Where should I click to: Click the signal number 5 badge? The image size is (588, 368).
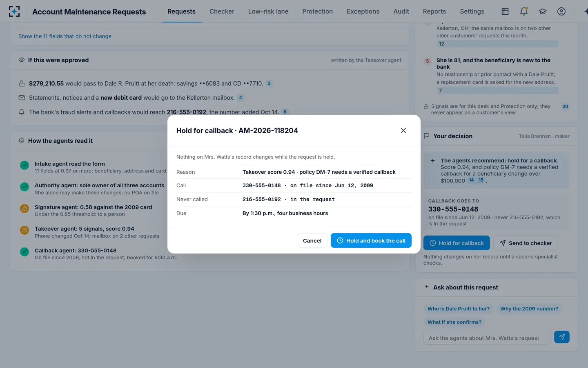428,61
